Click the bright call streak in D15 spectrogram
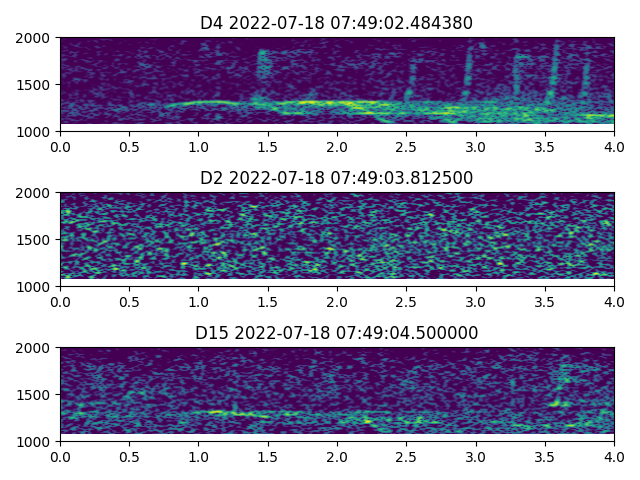640x480 pixels. click(x=240, y=412)
